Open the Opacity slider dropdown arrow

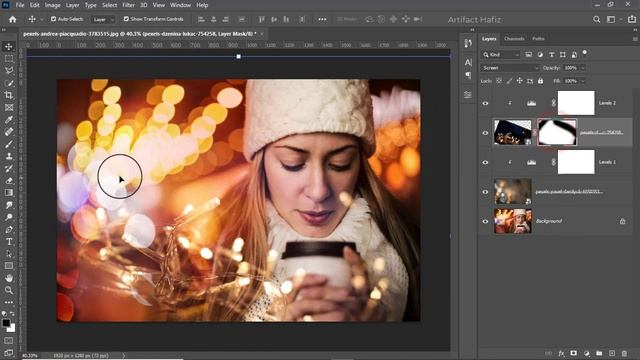coord(583,68)
